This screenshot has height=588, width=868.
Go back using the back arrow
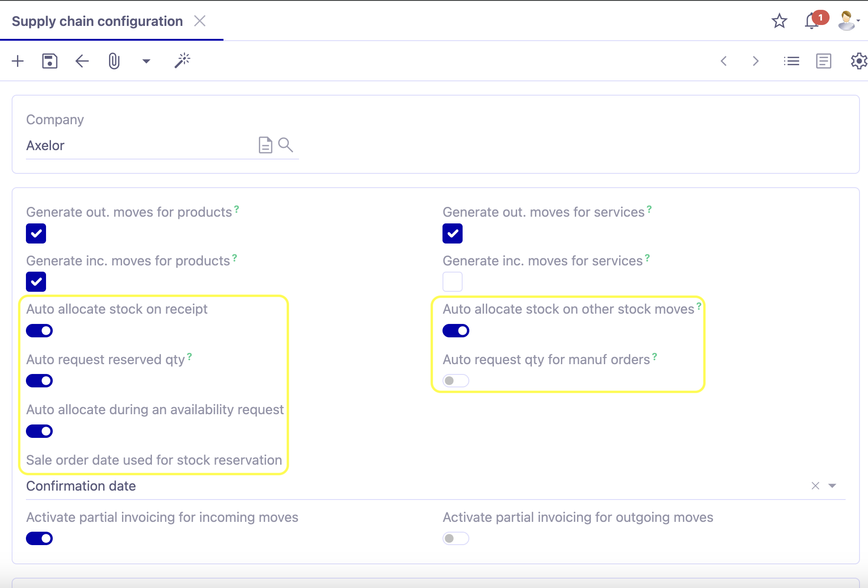click(x=81, y=61)
